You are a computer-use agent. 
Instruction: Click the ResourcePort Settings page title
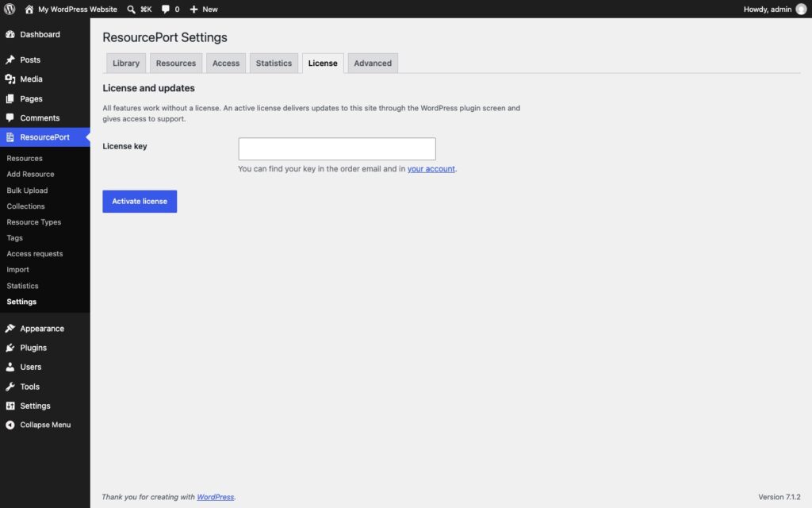(165, 37)
